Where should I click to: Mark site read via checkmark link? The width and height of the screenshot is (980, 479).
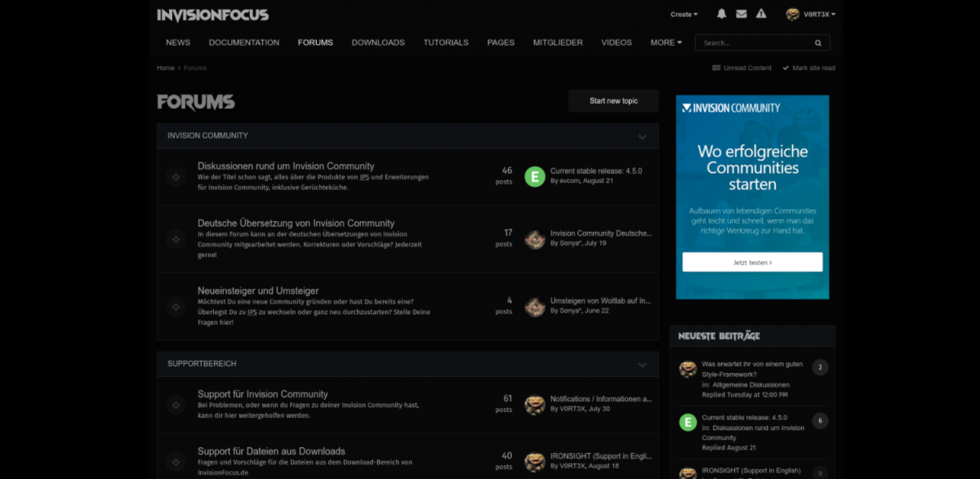pos(808,68)
